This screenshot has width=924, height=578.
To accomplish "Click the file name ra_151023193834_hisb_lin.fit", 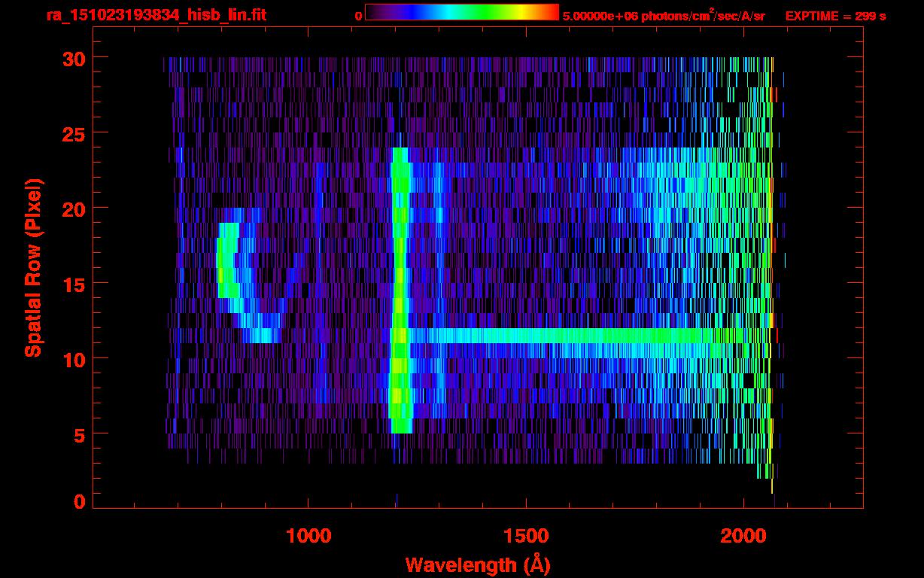I will point(156,15).
